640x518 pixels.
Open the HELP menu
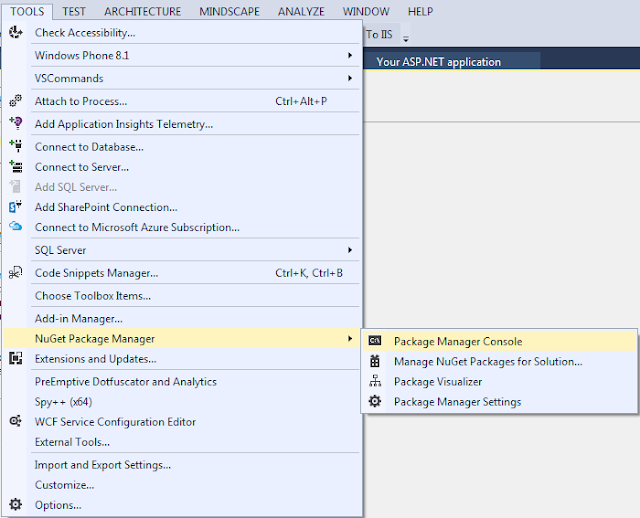tap(420, 11)
